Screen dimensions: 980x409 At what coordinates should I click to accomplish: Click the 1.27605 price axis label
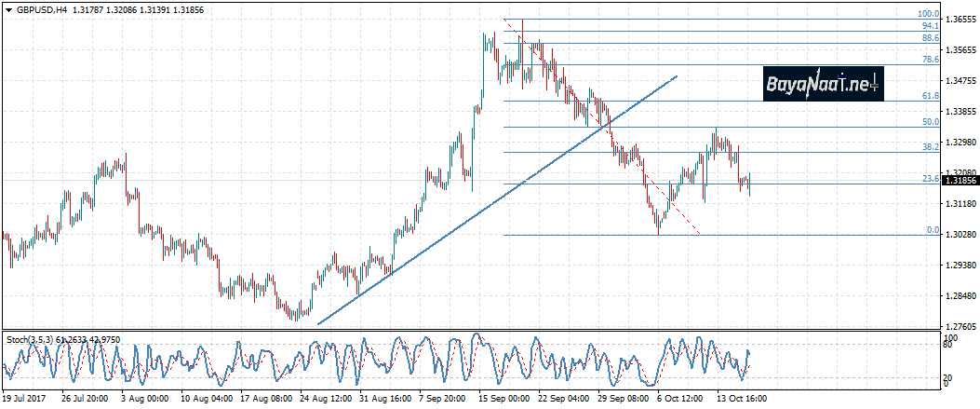(x=960, y=327)
